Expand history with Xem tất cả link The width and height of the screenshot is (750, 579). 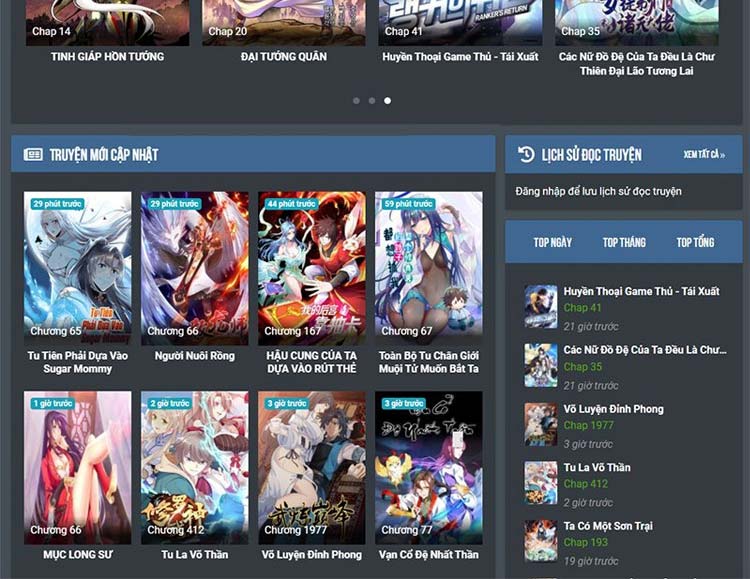coord(704,155)
